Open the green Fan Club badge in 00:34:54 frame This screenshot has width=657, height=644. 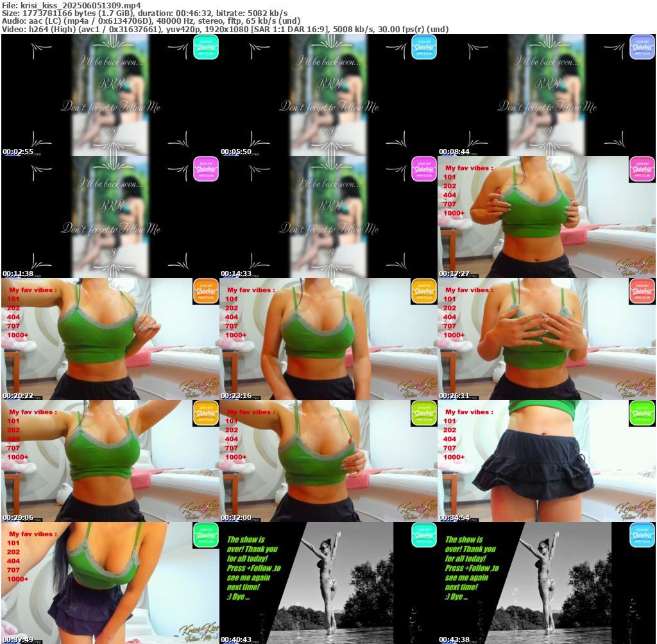[642, 413]
